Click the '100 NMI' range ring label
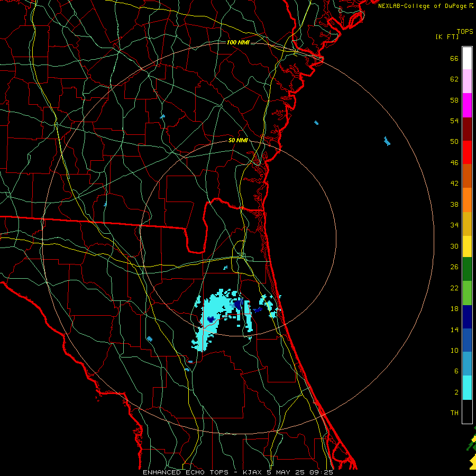The width and height of the screenshot is (476, 476). (x=238, y=42)
